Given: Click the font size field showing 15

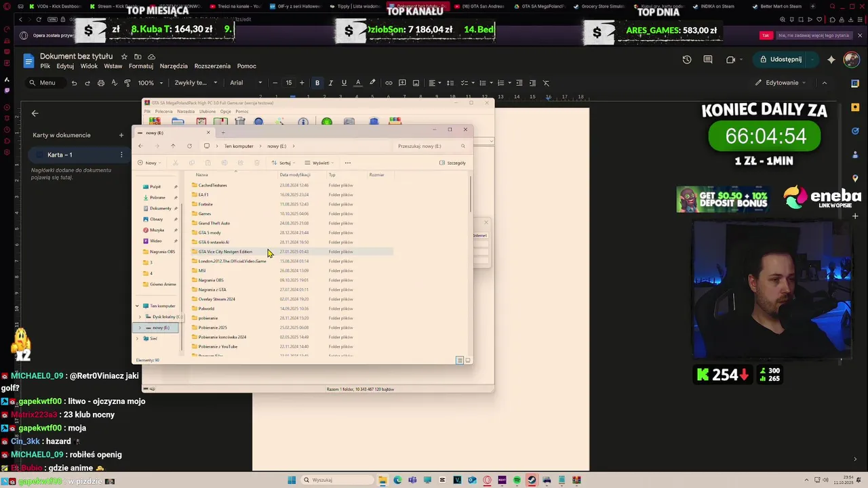Looking at the screenshot, I should click(x=288, y=83).
